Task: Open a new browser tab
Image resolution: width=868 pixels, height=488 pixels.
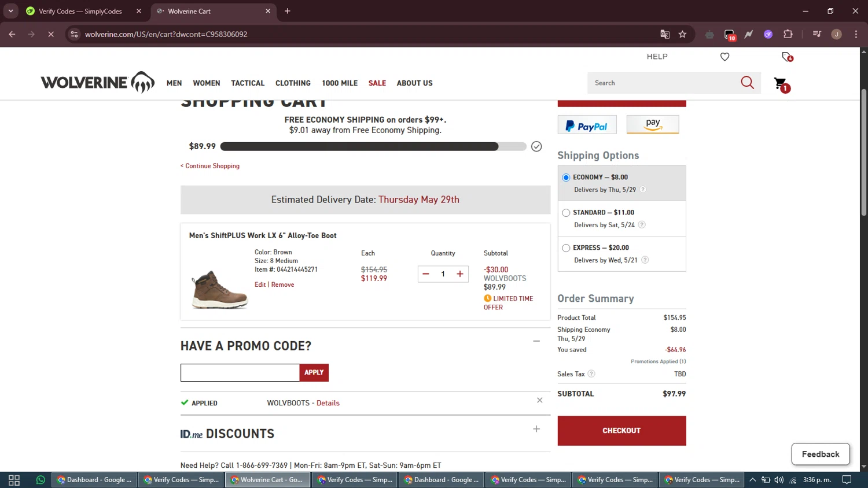Action: (288, 11)
